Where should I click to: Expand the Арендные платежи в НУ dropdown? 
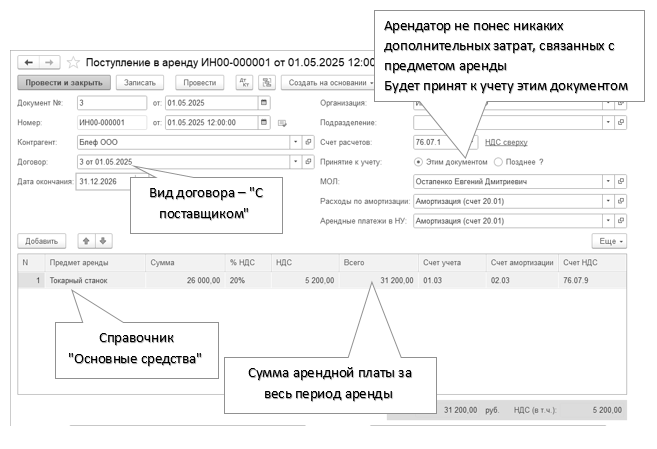[608, 221]
